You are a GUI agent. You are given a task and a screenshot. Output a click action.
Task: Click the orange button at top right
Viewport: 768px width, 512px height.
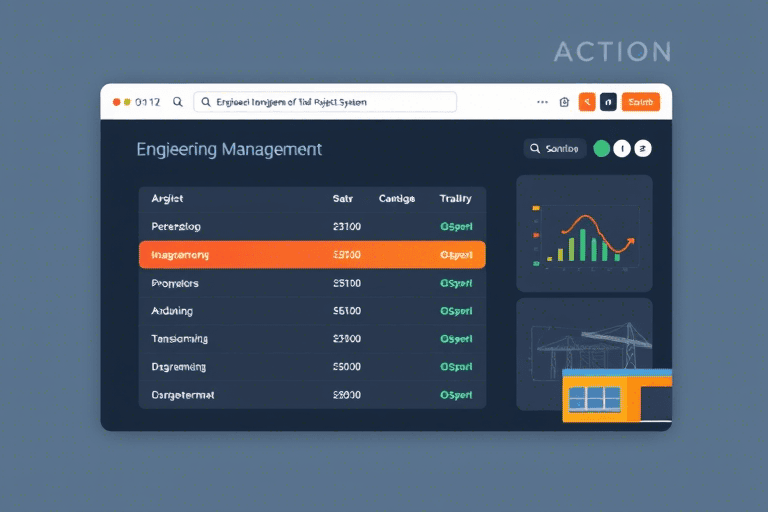[640, 102]
